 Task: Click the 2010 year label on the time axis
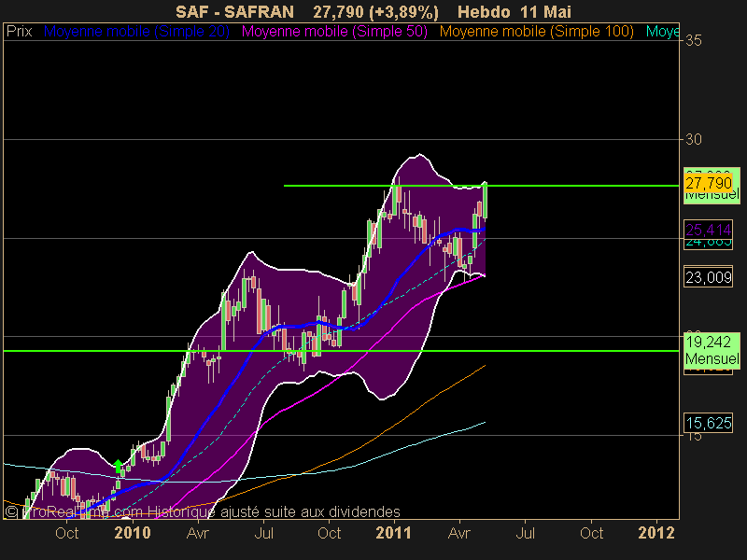point(133,533)
